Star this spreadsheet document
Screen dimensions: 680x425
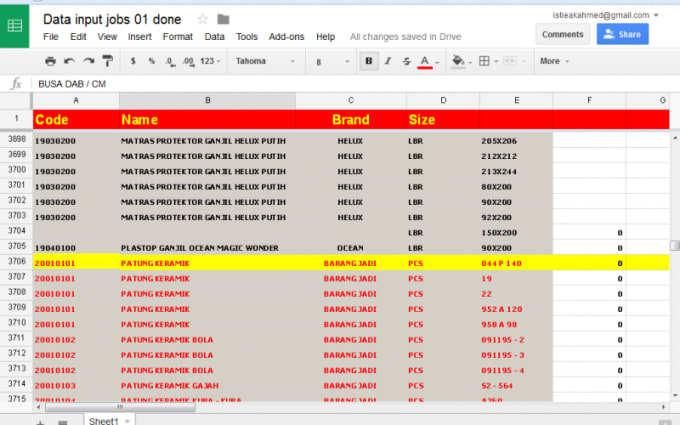(x=203, y=19)
